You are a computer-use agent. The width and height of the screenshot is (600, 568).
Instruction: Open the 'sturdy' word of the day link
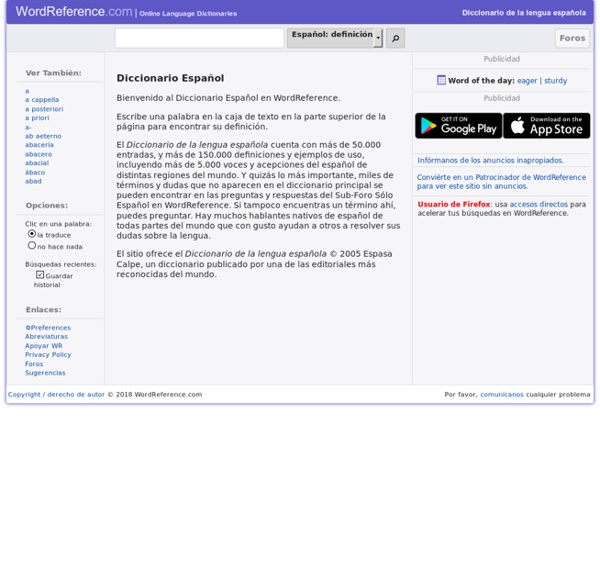tap(555, 81)
